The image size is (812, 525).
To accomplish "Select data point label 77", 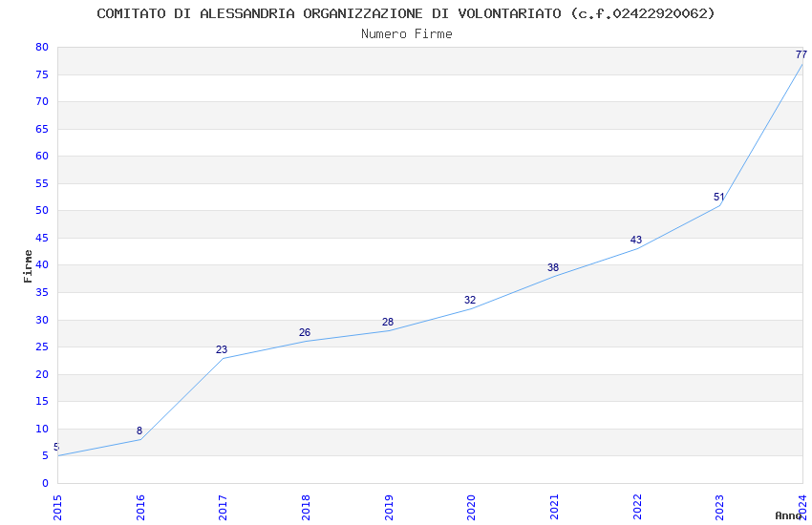I will coord(801,54).
